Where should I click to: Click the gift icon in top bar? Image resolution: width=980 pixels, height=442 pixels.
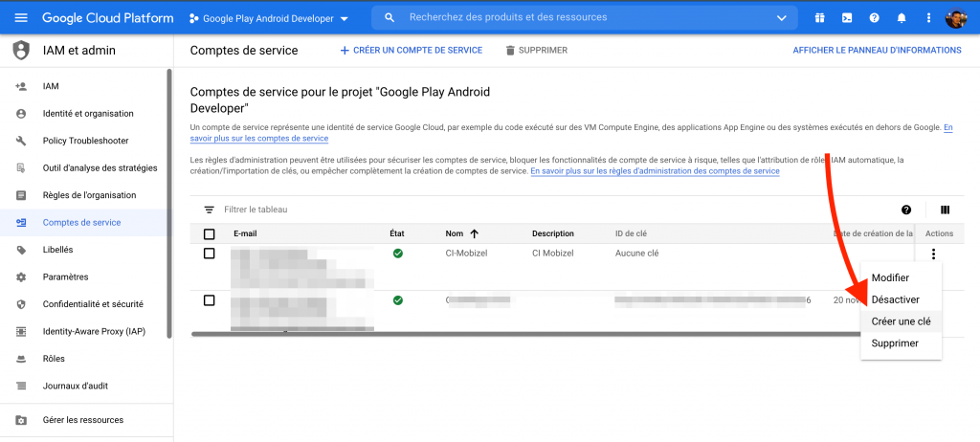(819, 18)
